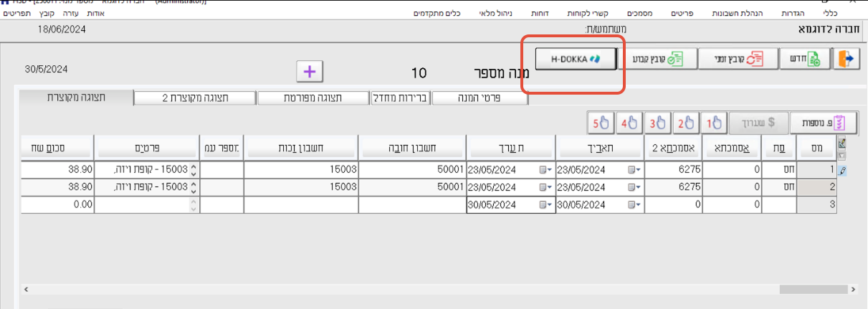Click the שערוך revaluation dollar button
Screen dimensions: 868x309
tap(760, 123)
